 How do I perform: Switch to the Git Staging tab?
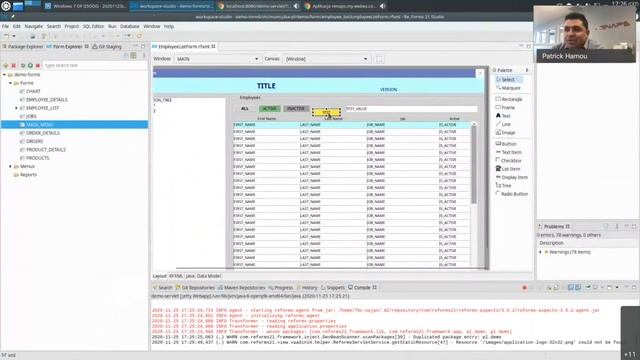(107, 47)
